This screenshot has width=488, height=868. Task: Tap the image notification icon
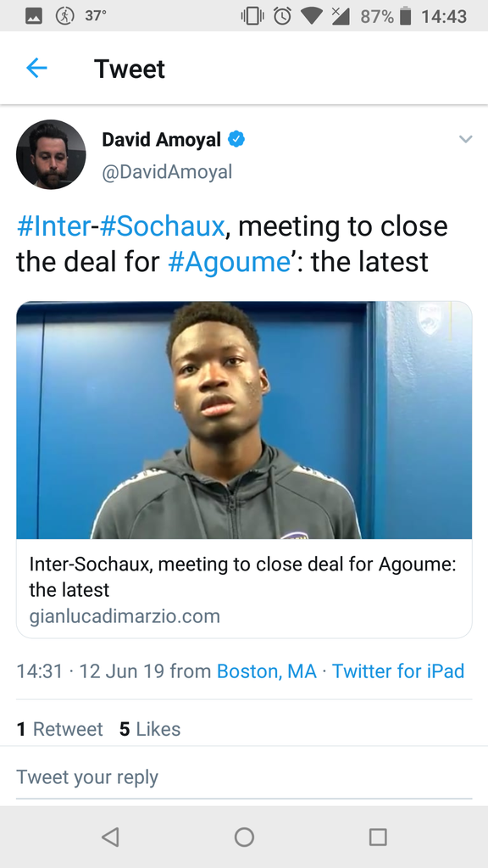click(x=34, y=17)
